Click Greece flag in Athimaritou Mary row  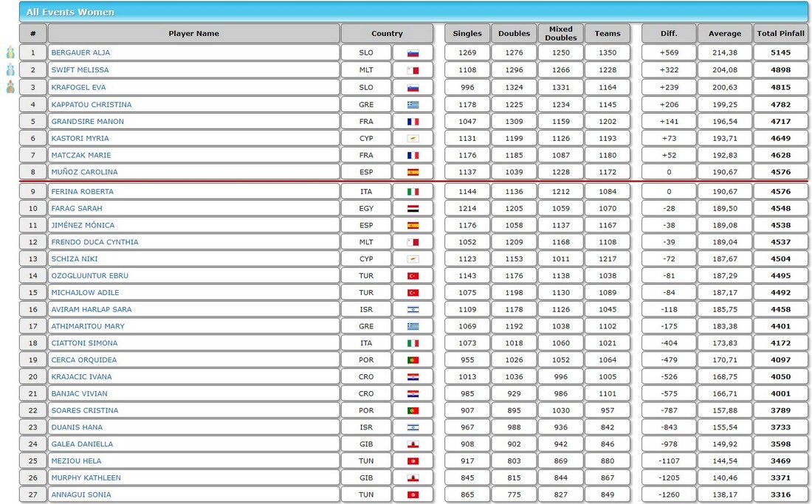pyautogui.click(x=413, y=326)
